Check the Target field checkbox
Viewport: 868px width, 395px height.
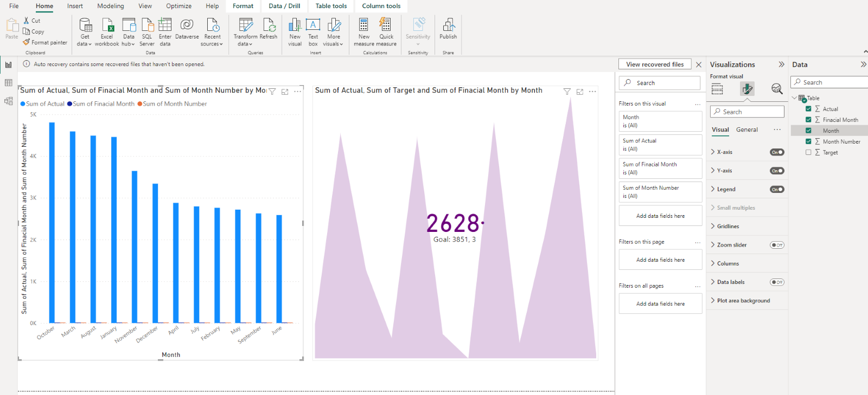[x=808, y=152]
